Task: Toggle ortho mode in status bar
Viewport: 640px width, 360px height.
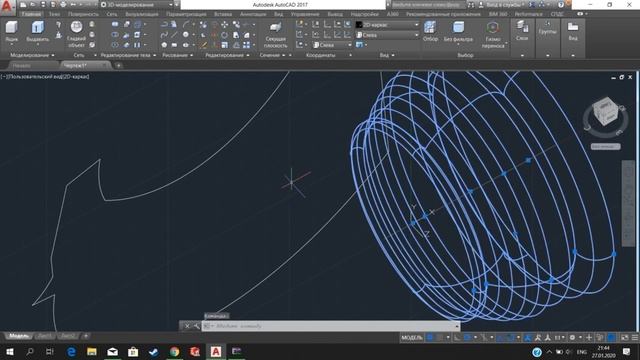Action: pyautogui.click(x=458, y=338)
